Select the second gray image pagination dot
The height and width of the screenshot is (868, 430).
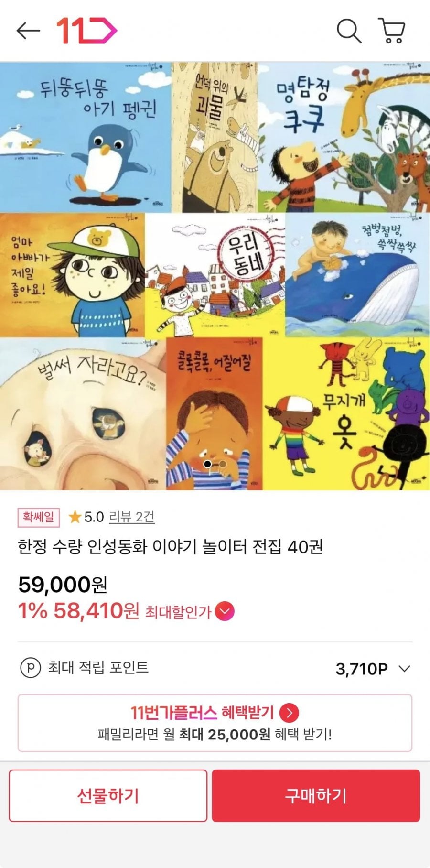(222, 464)
